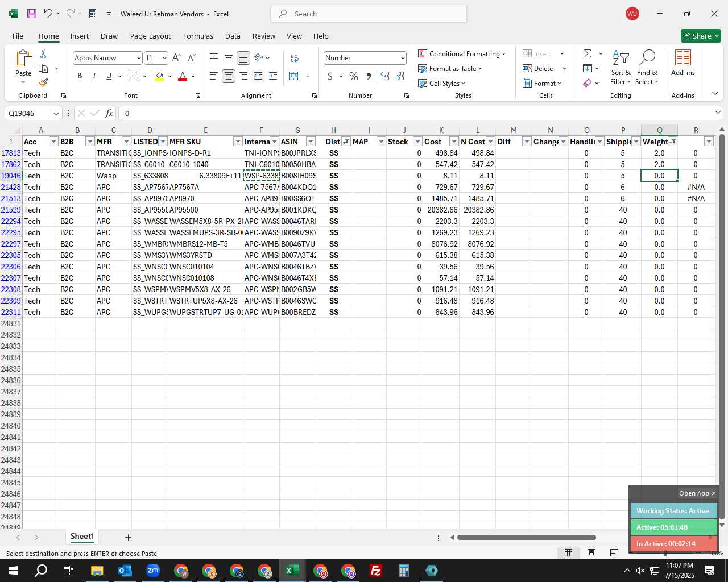This screenshot has height=582, width=728.
Task: Open the font size dropdown
Action: (164, 57)
